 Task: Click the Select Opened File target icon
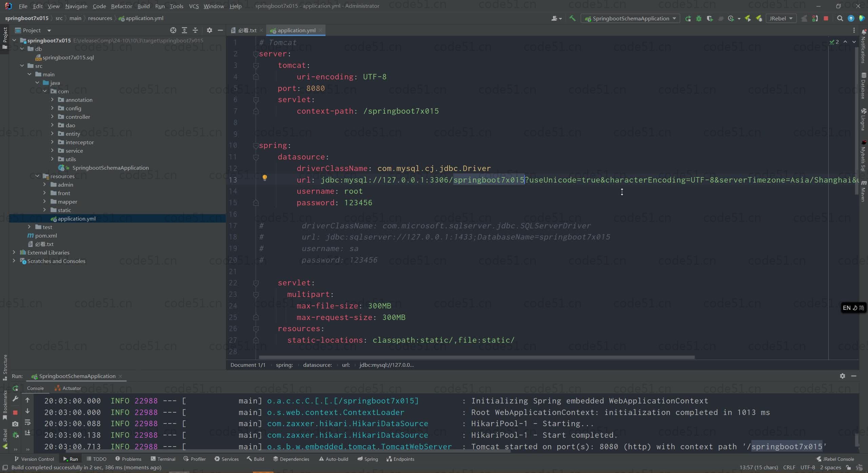[173, 30]
